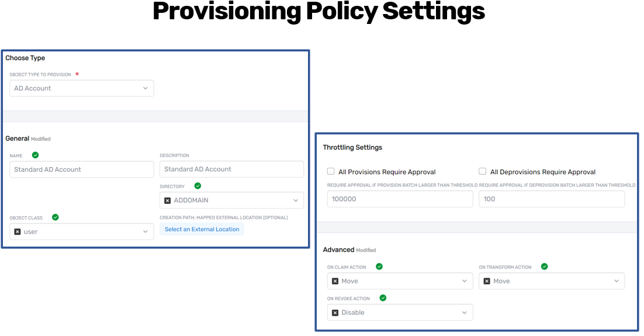
Task: Click the red required asterisk icon
Action: (x=77, y=74)
